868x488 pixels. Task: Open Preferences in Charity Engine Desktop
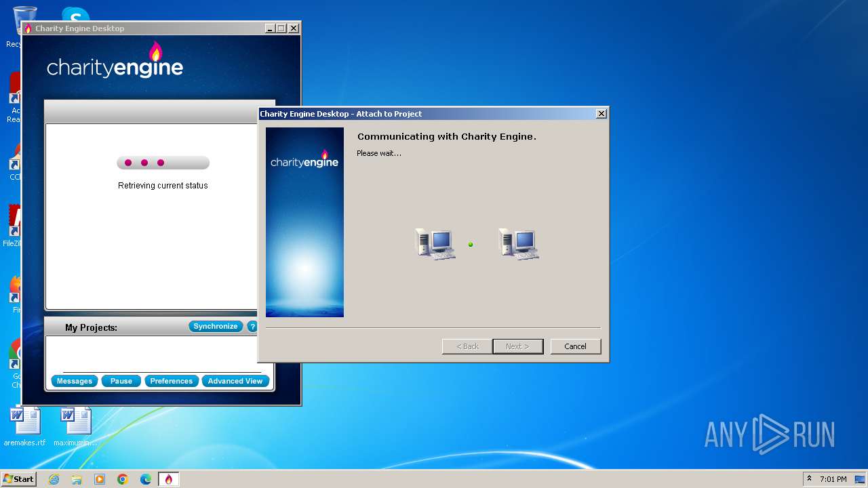[x=172, y=381]
